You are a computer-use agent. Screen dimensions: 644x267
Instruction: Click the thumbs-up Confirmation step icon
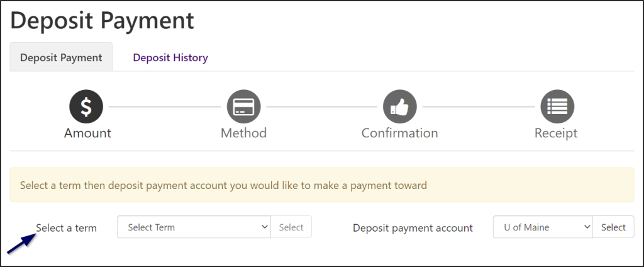coord(400,107)
